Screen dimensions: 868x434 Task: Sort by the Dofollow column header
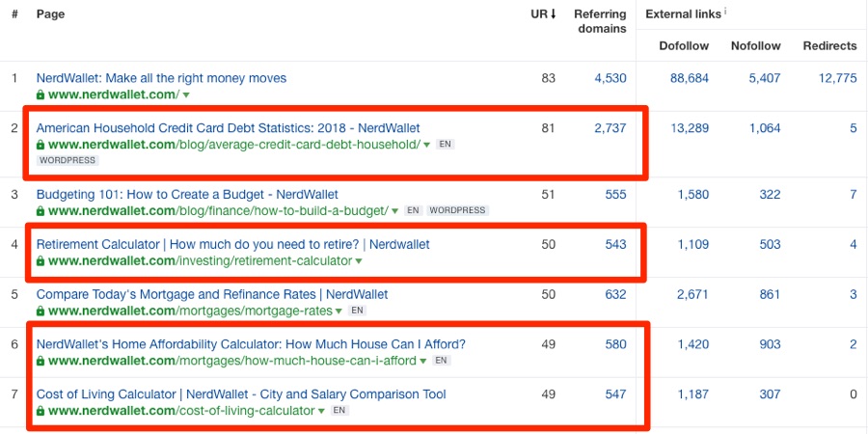[x=684, y=46]
